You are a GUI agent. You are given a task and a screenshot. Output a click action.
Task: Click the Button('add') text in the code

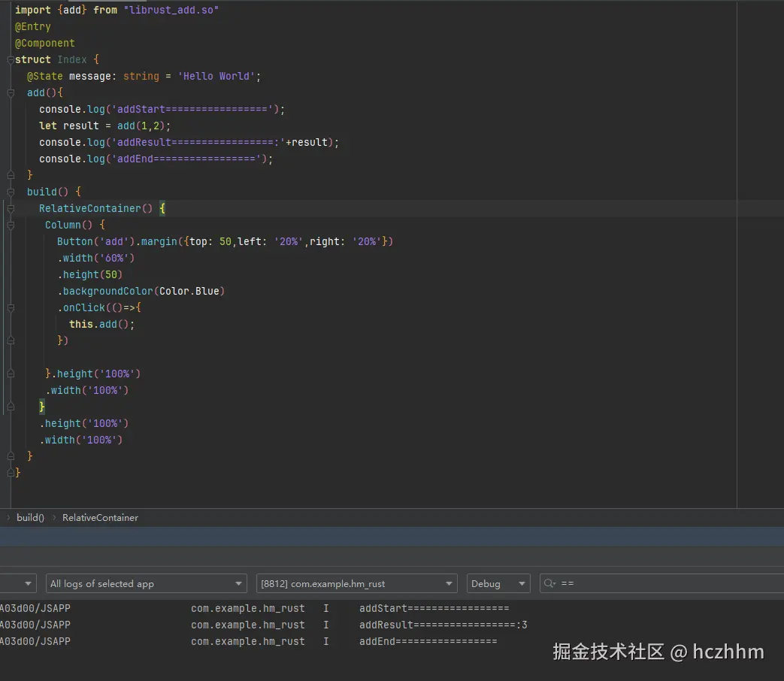pos(96,241)
